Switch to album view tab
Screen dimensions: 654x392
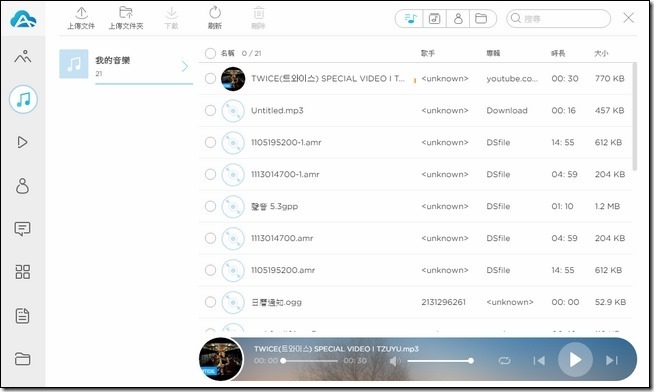[434, 18]
